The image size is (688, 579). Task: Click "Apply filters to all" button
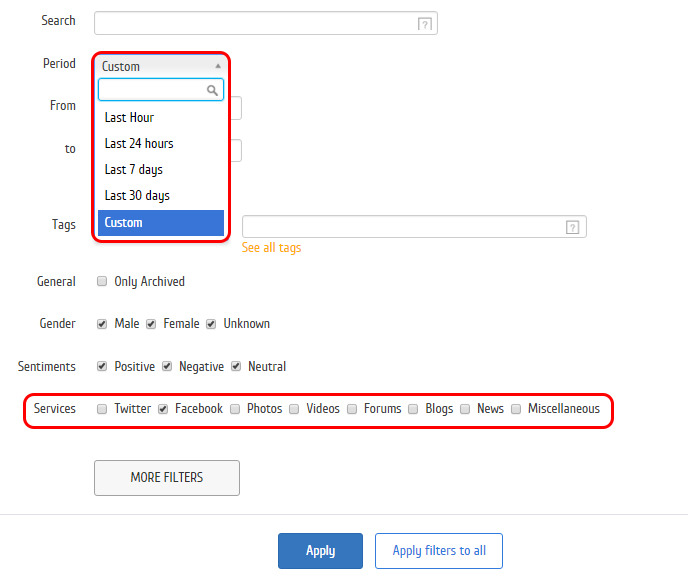click(x=438, y=551)
